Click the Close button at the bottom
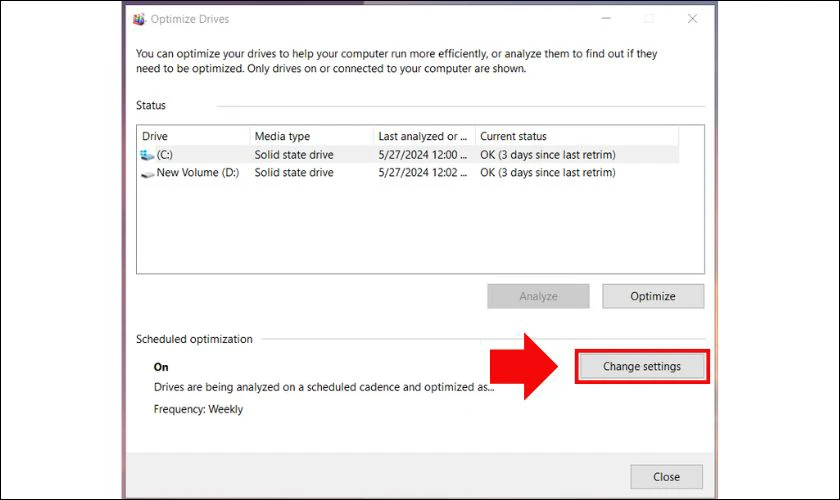 [666, 477]
